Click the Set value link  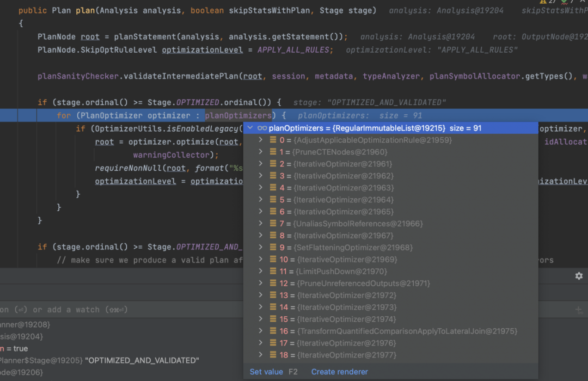266,372
